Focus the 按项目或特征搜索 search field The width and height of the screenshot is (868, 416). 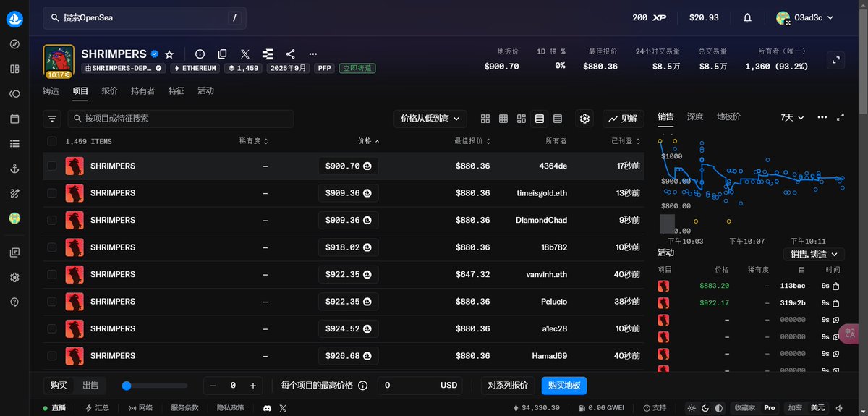[181, 119]
